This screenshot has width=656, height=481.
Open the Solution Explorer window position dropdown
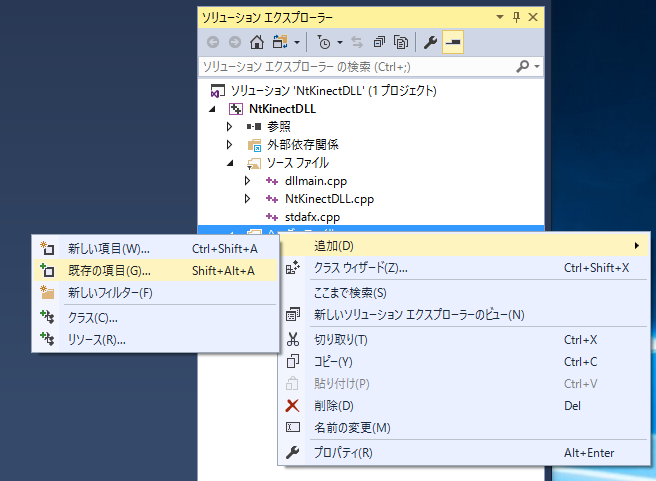tap(500, 17)
